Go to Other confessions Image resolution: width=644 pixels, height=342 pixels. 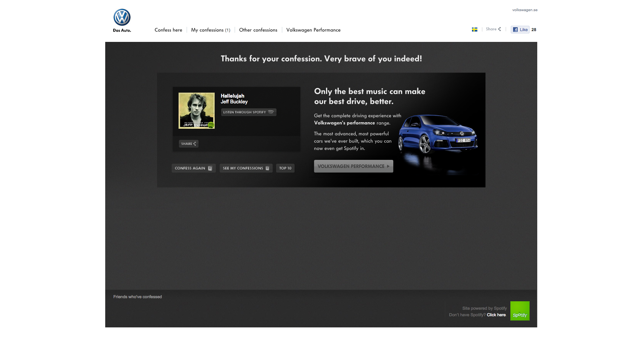point(258,30)
